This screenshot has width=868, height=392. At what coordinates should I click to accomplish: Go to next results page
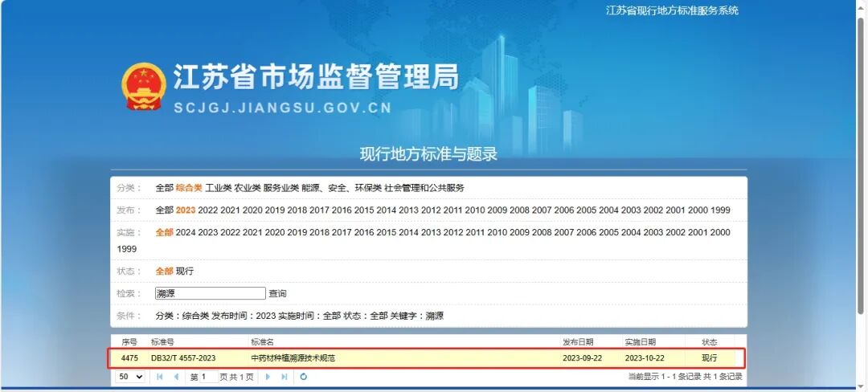coord(268,377)
